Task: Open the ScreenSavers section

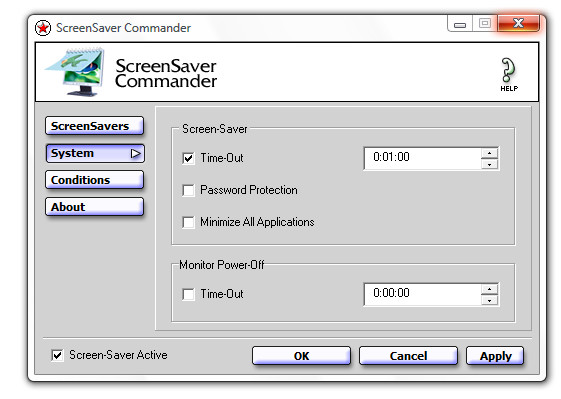Action: pyautogui.click(x=95, y=126)
